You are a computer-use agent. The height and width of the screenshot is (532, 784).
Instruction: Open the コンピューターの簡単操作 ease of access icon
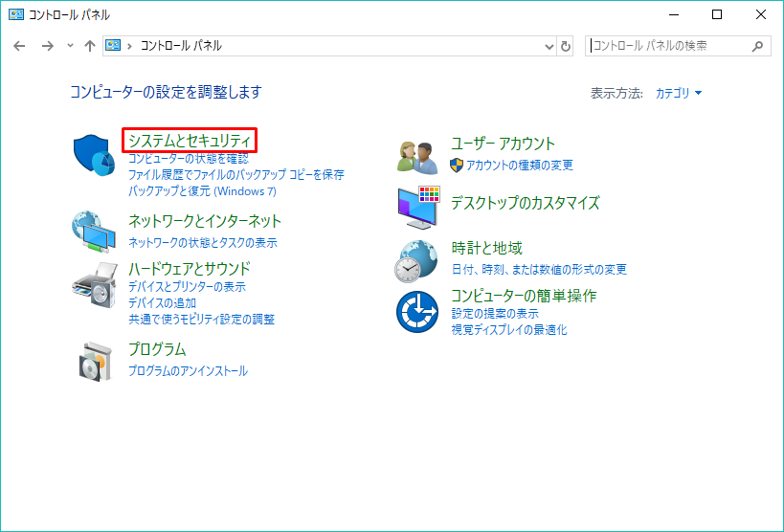click(x=417, y=312)
